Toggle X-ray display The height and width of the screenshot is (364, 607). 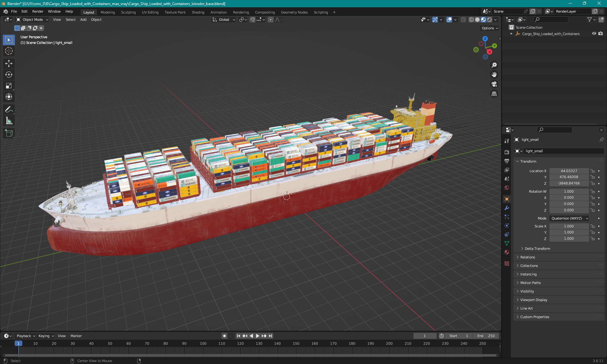[463, 20]
